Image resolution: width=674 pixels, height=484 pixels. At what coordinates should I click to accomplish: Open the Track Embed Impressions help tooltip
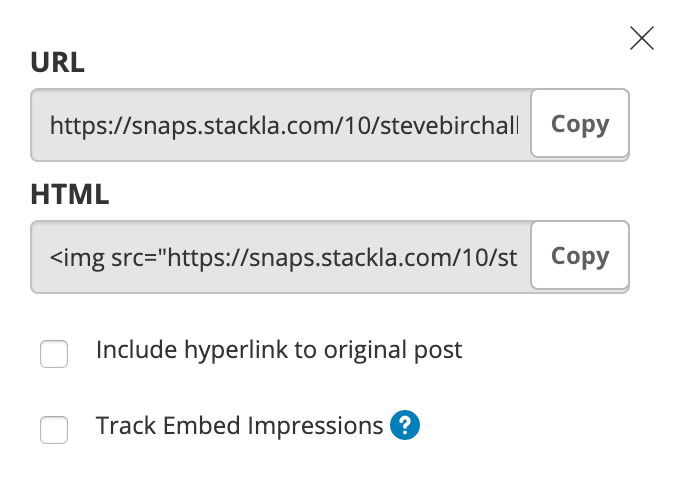[x=405, y=425]
